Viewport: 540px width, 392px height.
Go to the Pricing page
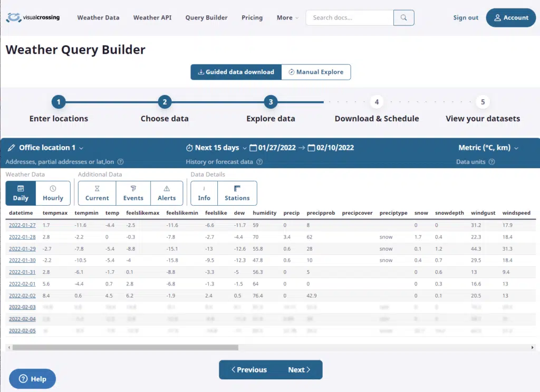point(252,17)
